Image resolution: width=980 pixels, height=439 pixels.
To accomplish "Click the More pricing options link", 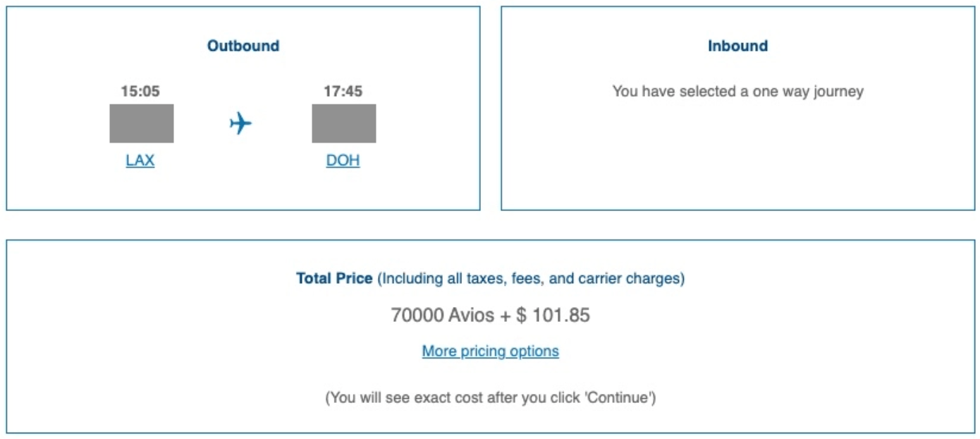I will (x=490, y=351).
